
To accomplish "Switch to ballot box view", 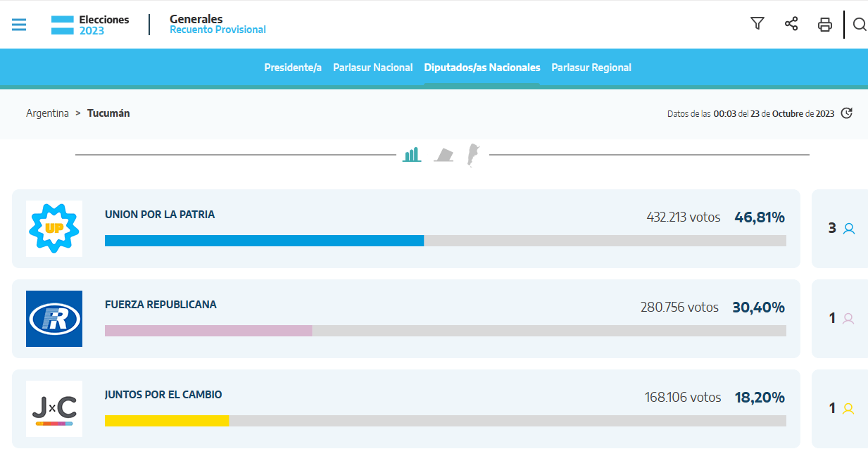I will click(x=444, y=154).
